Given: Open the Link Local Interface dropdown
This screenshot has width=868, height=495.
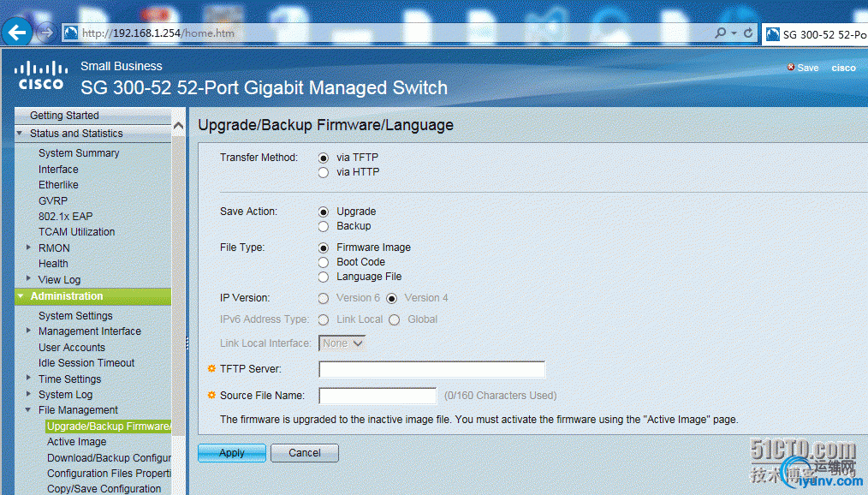Looking at the screenshot, I should (342, 343).
